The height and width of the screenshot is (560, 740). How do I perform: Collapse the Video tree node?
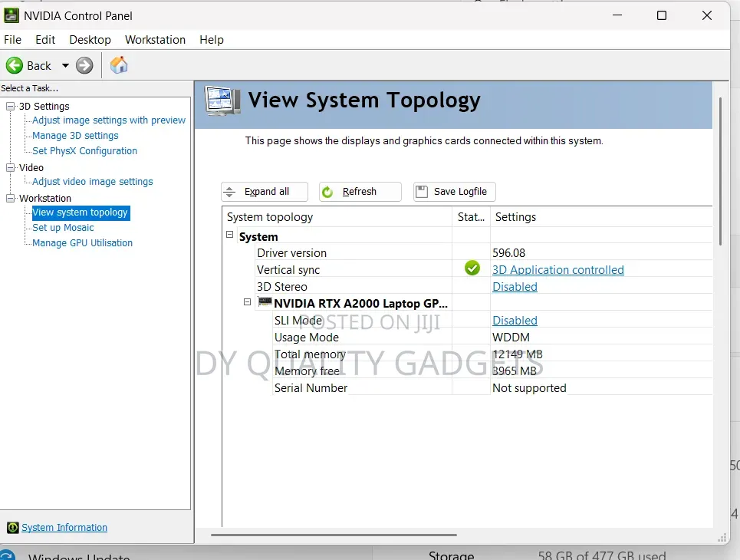(10, 168)
